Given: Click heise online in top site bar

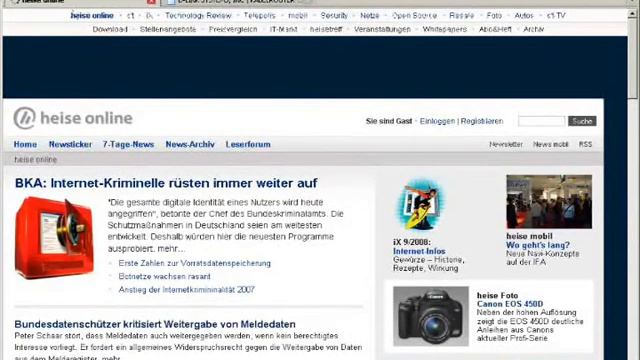Looking at the screenshot, I should (x=92, y=16).
